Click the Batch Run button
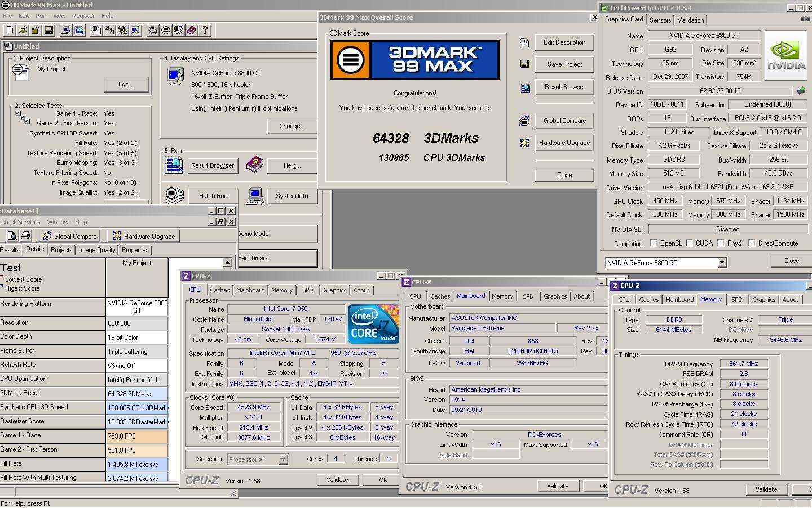 point(213,196)
